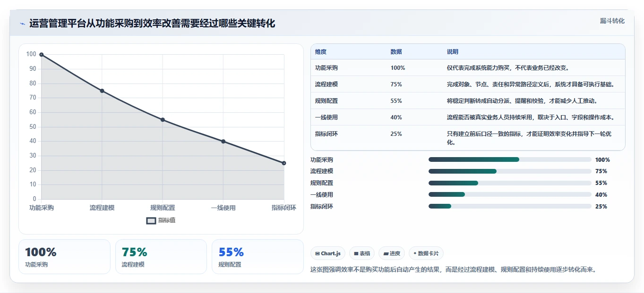Click the 数据卡片 chip

426,253
